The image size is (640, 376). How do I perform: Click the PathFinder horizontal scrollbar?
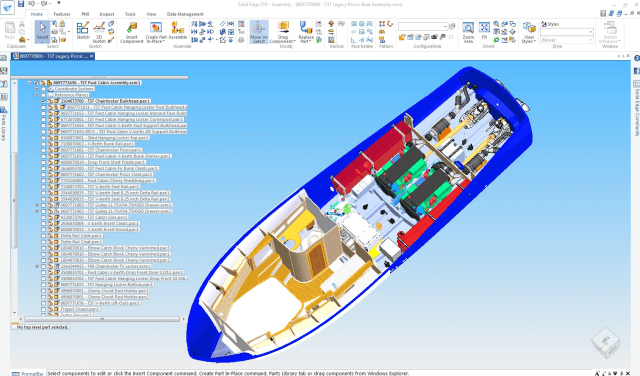pyautogui.click(x=101, y=319)
